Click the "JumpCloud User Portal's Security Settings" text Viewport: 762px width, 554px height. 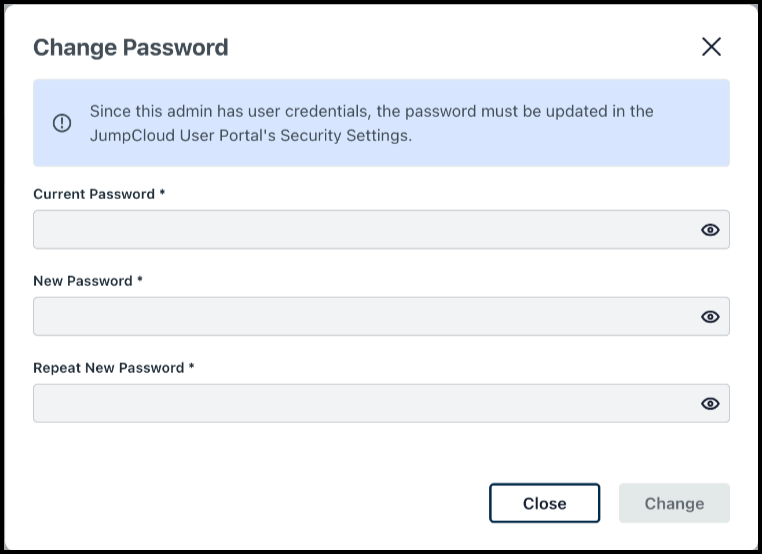pyautogui.click(x=250, y=135)
